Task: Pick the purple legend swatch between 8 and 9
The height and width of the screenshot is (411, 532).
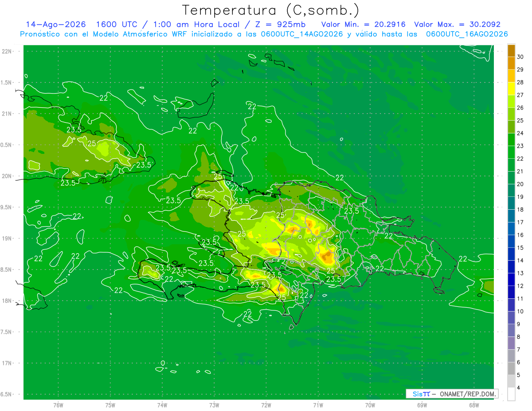Action: tap(511, 330)
